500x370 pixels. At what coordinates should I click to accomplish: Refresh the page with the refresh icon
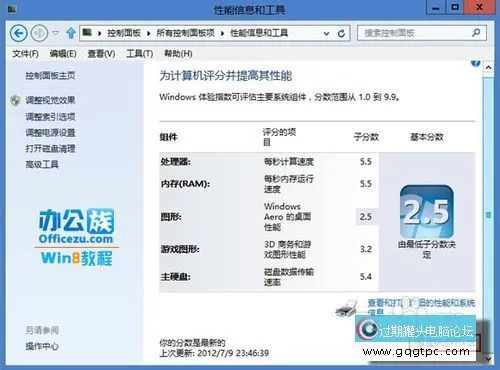[341, 33]
